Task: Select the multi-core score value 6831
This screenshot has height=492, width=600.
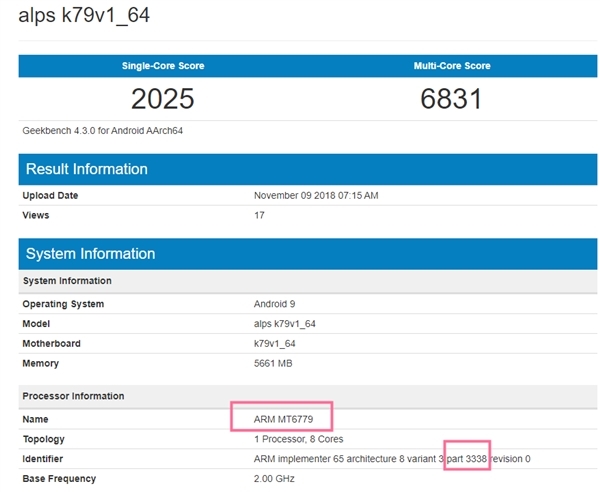Action: (x=452, y=99)
